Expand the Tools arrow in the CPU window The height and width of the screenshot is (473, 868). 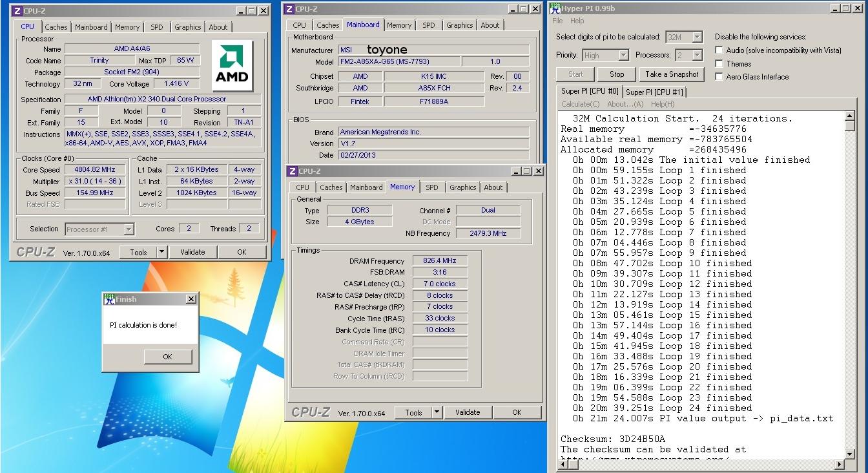tap(161, 252)
